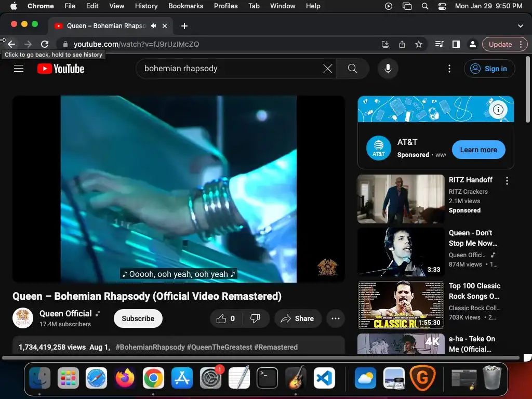
Task: Click the browser back arrow
Action: tap(11, 44)
